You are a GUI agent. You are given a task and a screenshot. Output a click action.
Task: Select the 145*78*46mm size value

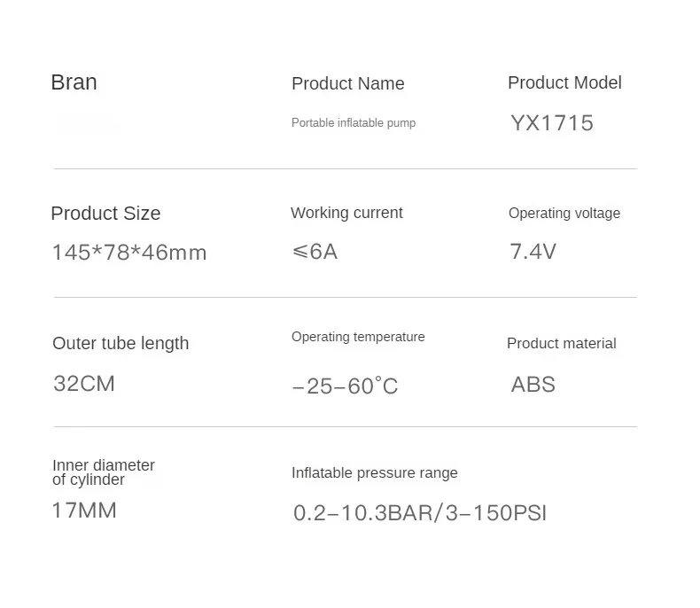[128, 253]
